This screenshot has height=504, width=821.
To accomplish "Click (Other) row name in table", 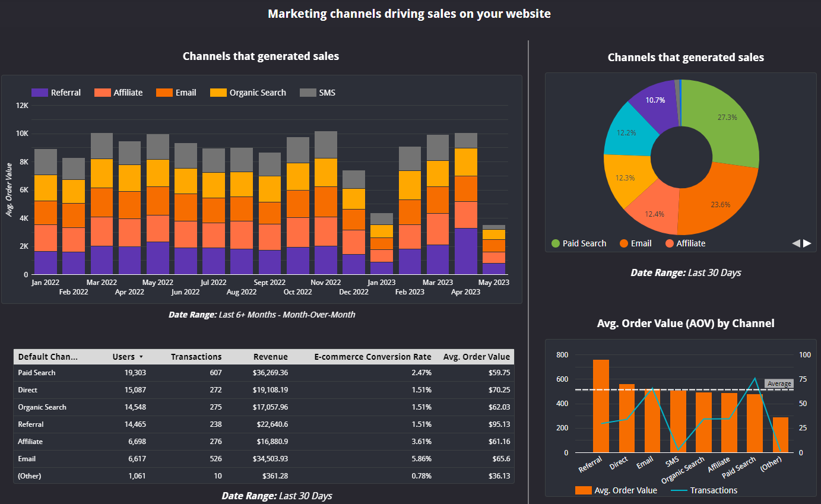I will (x=31, y=476).
